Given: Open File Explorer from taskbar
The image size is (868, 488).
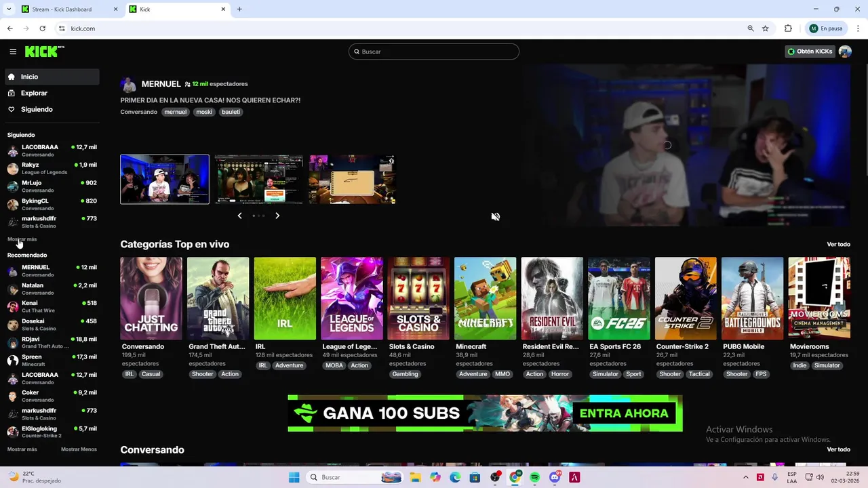Looking at the screenshot, I should pos(414,477).
